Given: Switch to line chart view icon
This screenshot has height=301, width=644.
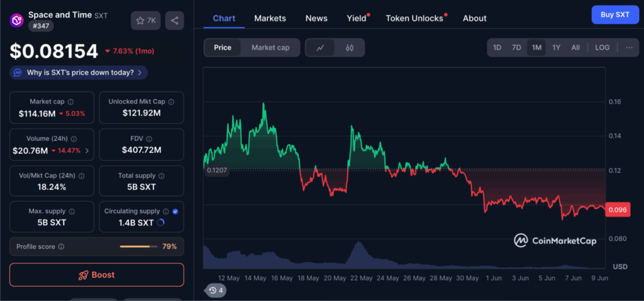Looking at the screenshot, I should 321,48.
